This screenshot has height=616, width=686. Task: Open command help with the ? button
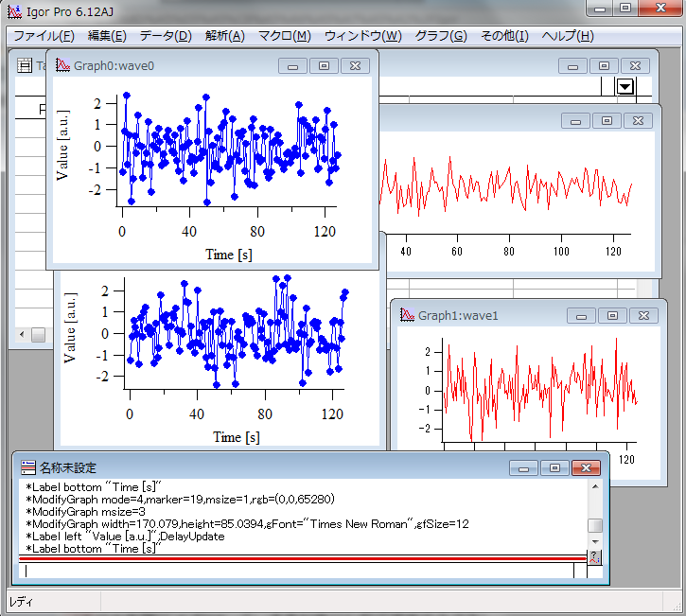click(x=594, y=556)
